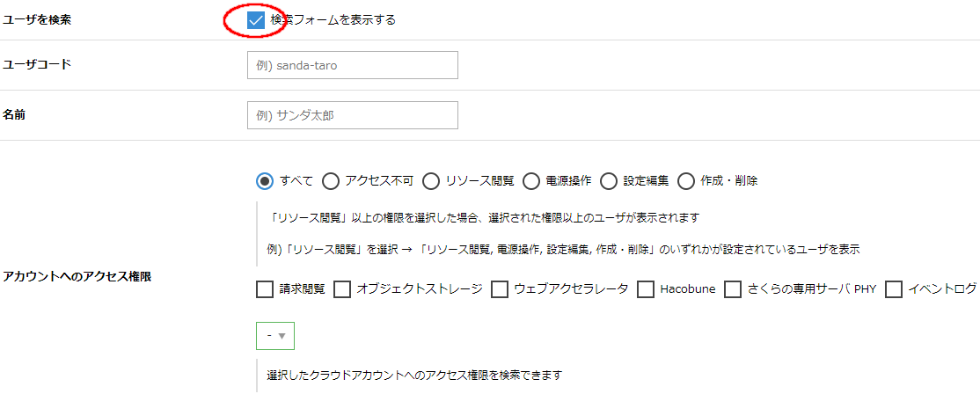This screenshot has width=980, height=394.
Task: Select the リソース閲覧 permission radio
Action: click(x=431, y=181)
